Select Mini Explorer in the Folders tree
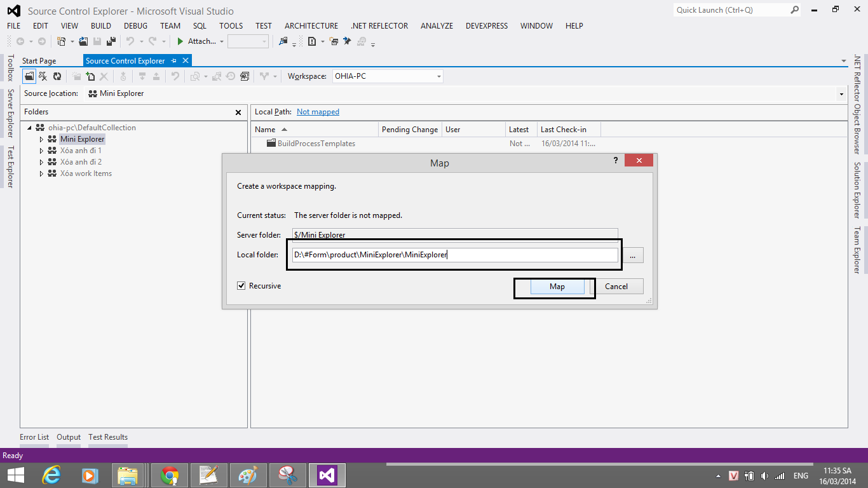This screenshot has height=488, width=868. click(x=82, y=139)
